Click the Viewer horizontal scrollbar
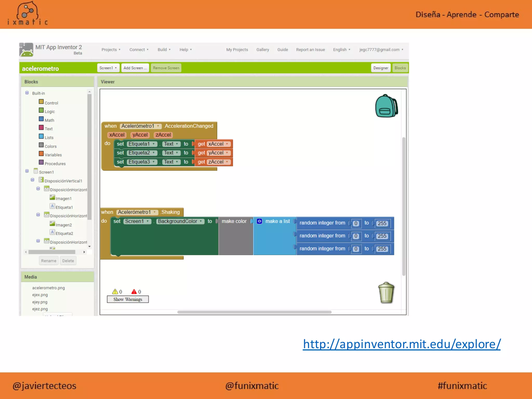The height and width of the screenshot is (399, 532). point(254,312)
